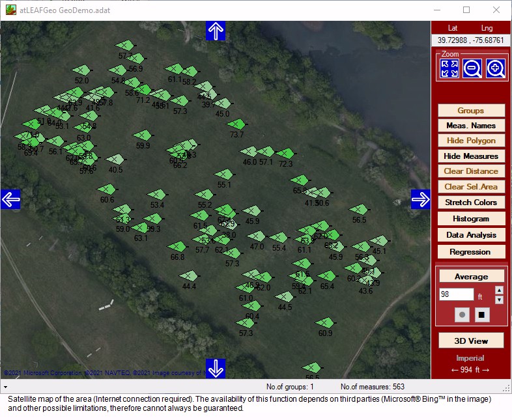This screenshot has height=420, width=512.
Task: Click the Average distance input field
Action: [x=457, y=295]
